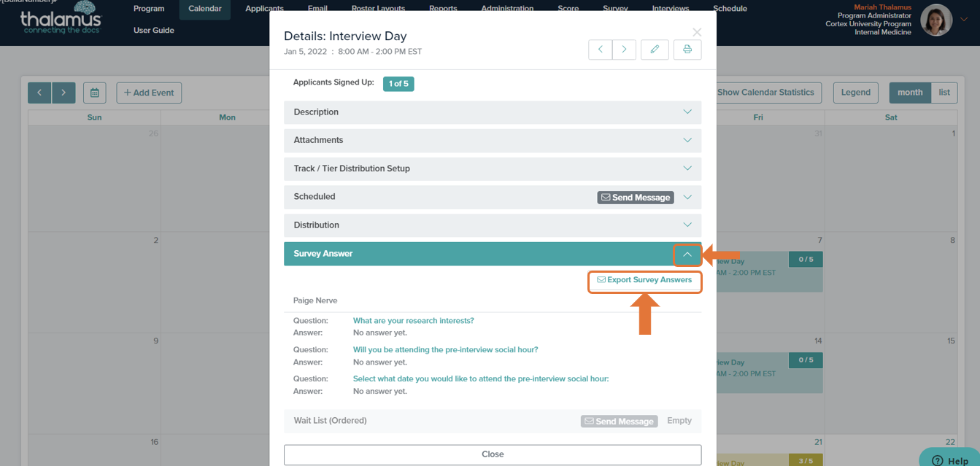Close the details dialog with the X

[697, 32]
